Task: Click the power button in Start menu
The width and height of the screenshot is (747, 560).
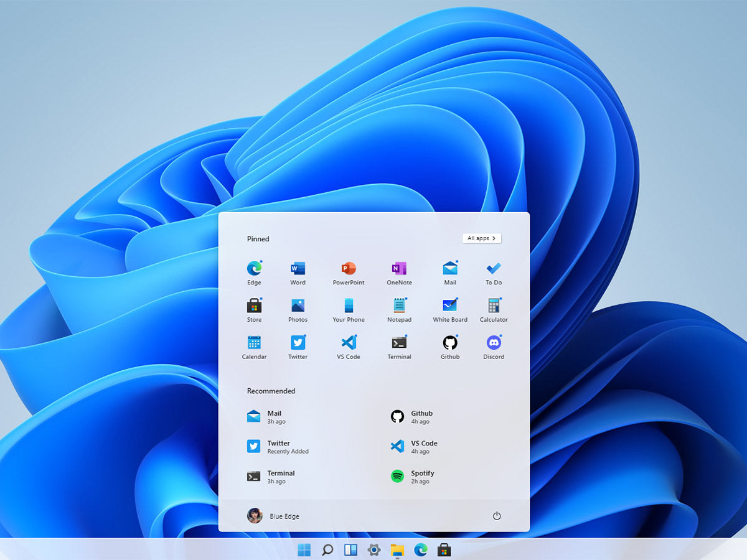Action: 497,516
